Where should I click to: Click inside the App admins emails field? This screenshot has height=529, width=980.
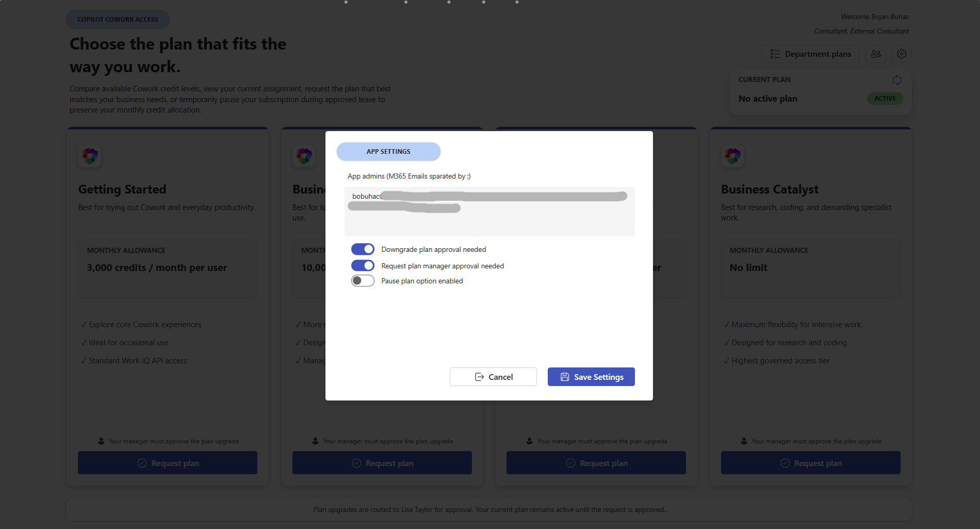coord(489,212)
